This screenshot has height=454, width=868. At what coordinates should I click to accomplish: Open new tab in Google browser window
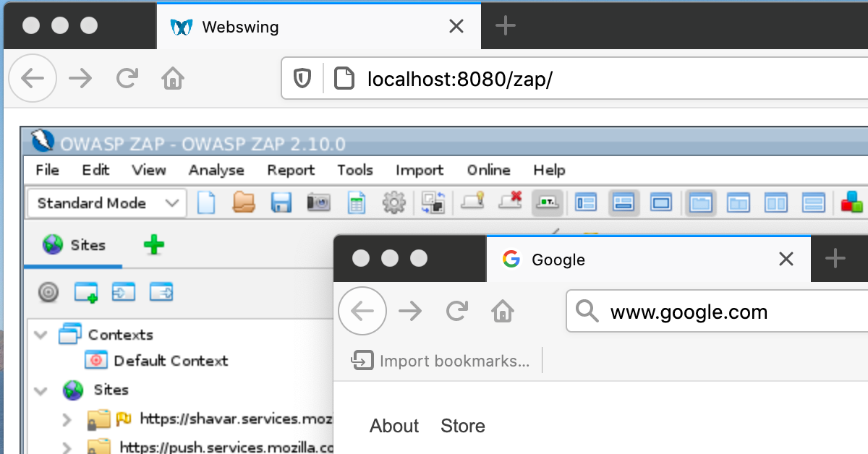[835, 259]
